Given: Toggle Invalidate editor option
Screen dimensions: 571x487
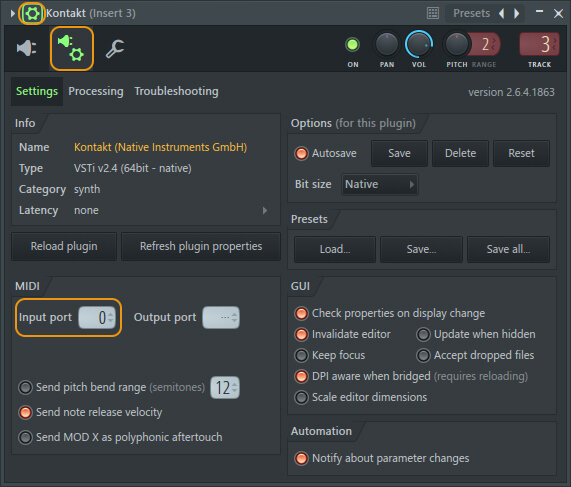Looking at the screenshot, I should tap(301, 334).
